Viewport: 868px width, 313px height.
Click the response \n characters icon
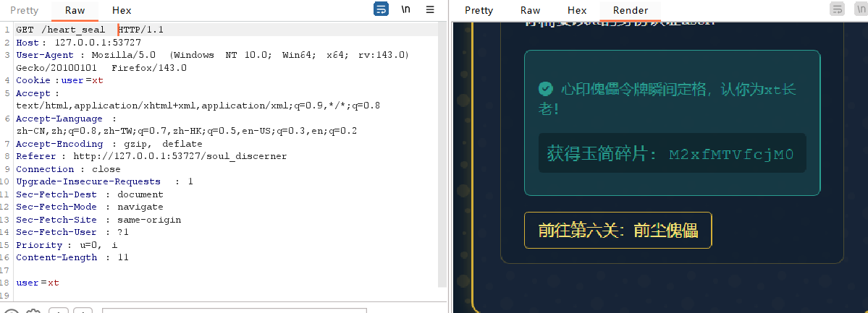pos(859,9)
